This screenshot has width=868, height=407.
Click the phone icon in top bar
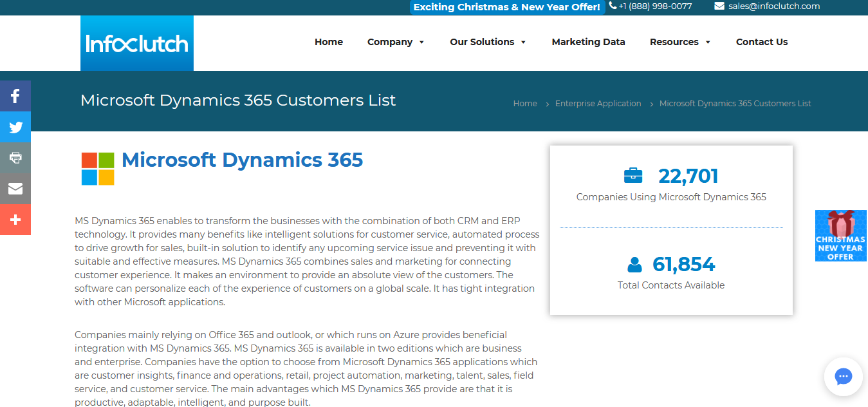(612, 6)
